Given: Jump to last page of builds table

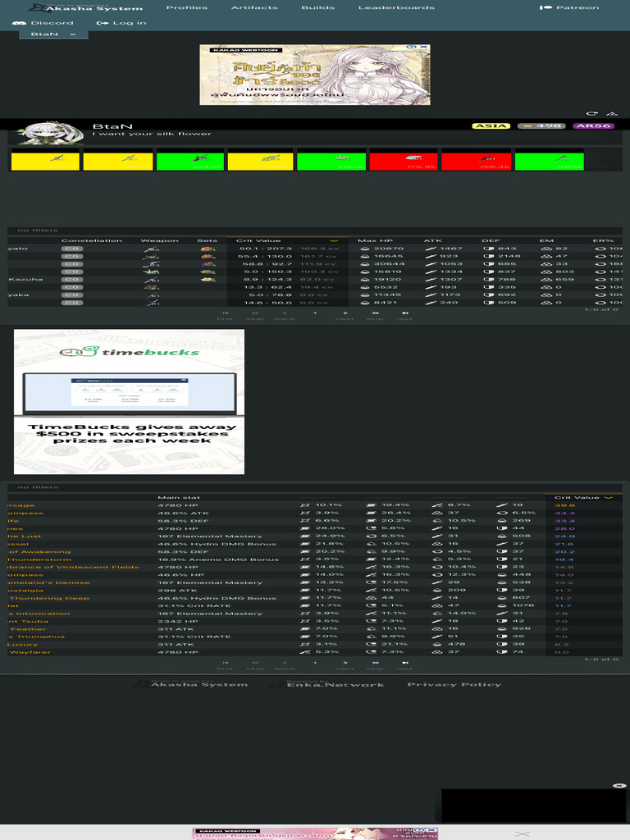Looking at the screenshot, I should pyautogui.click(x=404, y=313).
